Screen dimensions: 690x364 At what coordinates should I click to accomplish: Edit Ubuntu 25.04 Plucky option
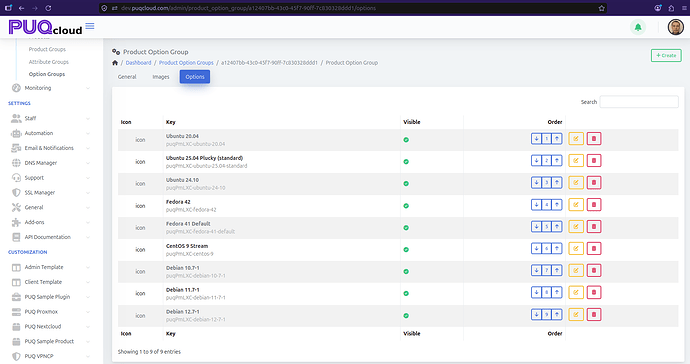pyautogui.click(x=576, y=161)
